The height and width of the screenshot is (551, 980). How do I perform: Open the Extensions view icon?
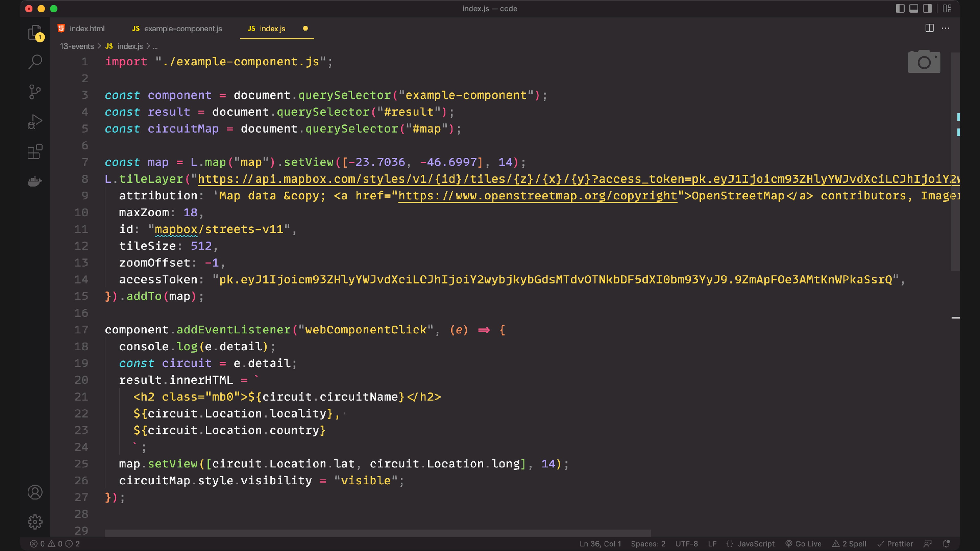point(35,151)
